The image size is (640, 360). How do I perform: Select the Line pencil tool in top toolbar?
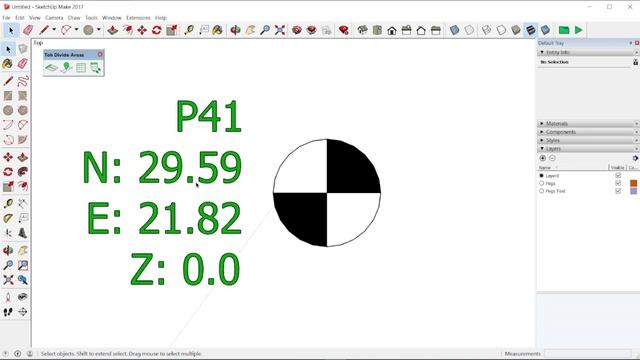[44, 30]
